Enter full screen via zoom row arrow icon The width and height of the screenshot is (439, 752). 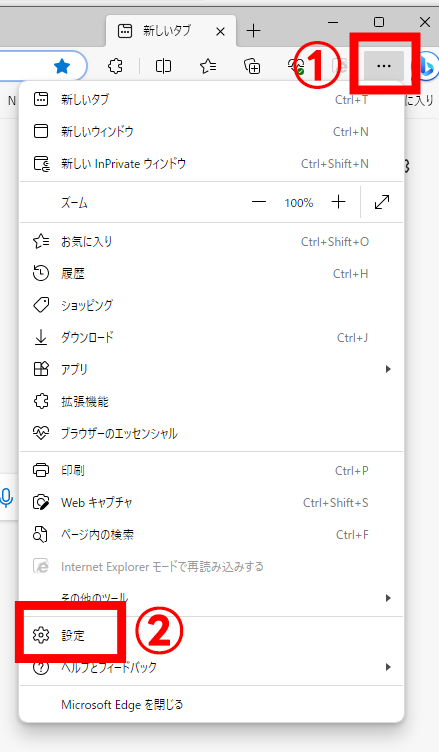tap(382, 202)
